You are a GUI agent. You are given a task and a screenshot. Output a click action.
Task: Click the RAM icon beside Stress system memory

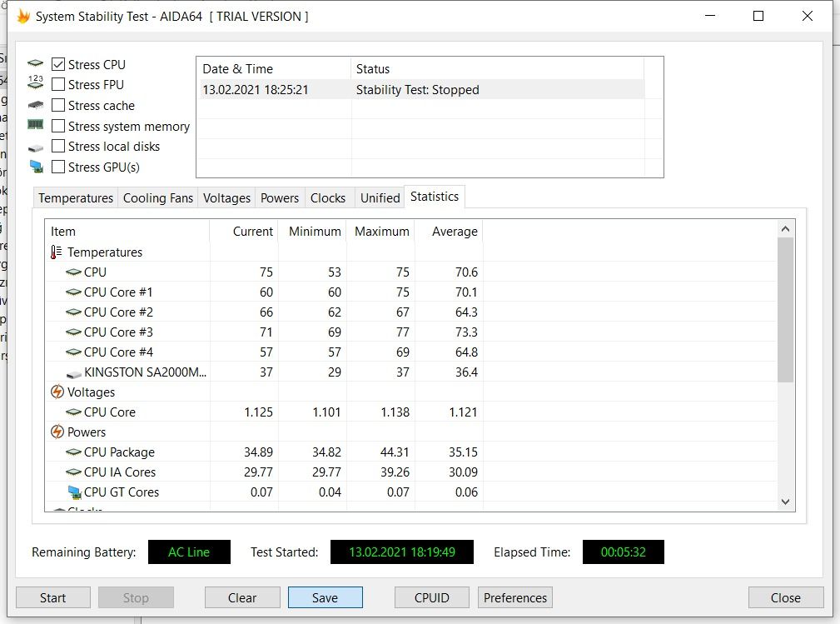35,124
